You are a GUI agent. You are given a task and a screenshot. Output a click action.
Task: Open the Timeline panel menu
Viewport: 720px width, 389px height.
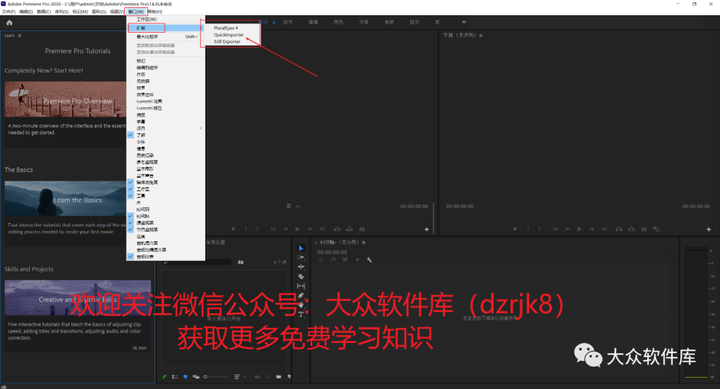pyautogui.click(x=364, y=242)
